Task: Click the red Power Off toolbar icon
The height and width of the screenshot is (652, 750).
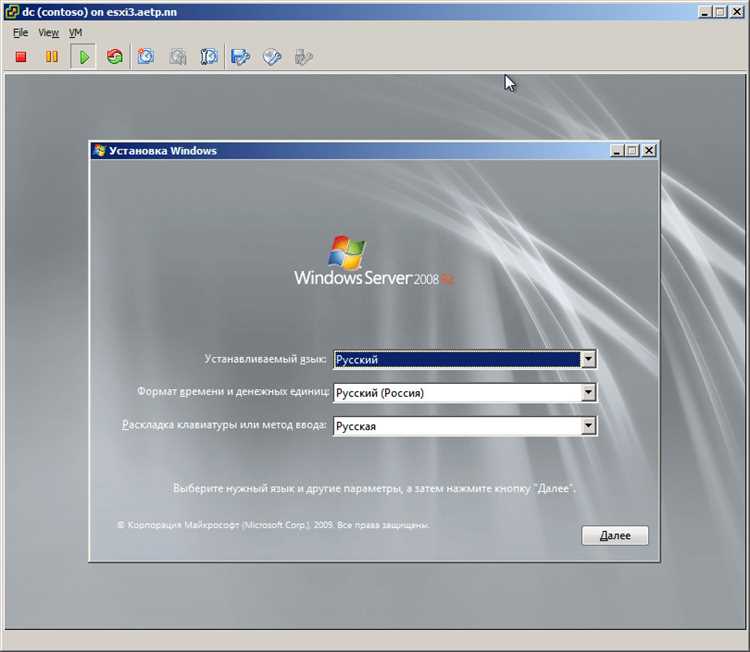Action: [21, 57]
